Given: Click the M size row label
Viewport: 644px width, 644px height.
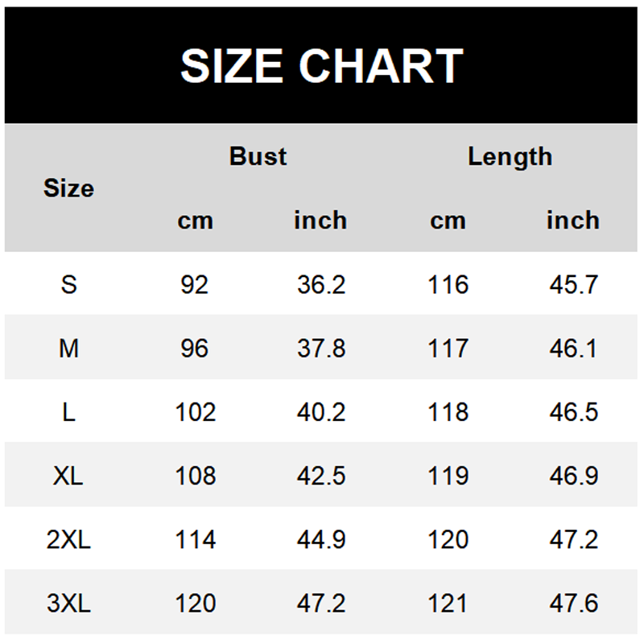Looking at the screenshot, I should pos(69,348).
